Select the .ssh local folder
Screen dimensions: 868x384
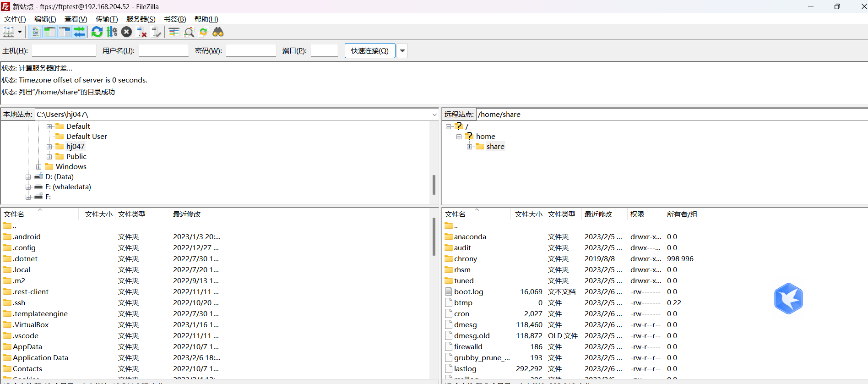tap(19, 303)
